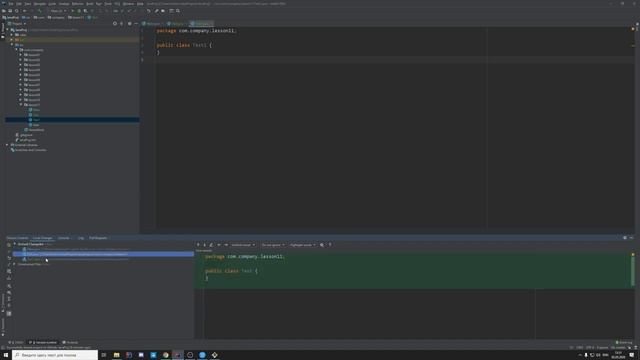Open the Highlight words dropdown
Screen dimensions: 640x360
(x=302, y=245)
